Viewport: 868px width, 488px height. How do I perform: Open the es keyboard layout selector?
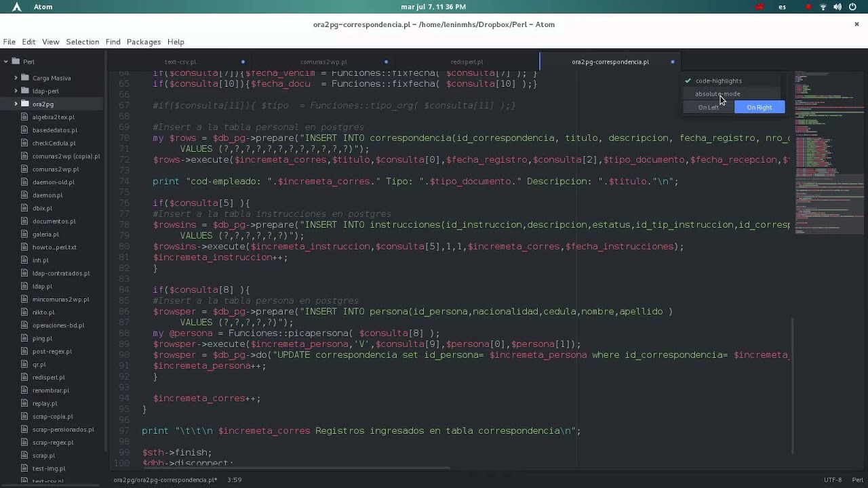[782, 7]
